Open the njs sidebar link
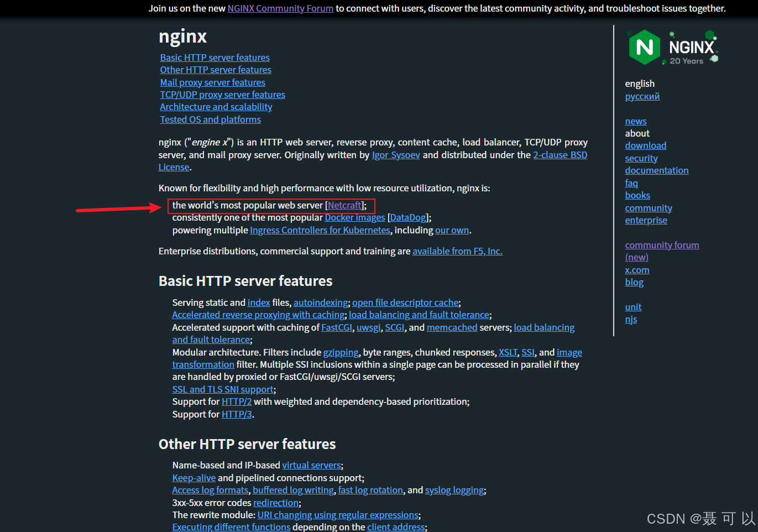 [x=631, y=319]
